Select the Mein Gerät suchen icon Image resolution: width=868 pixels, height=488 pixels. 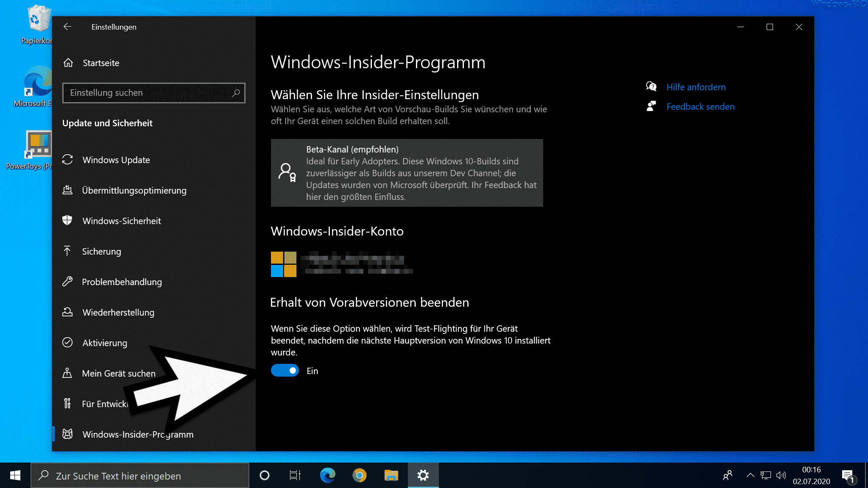click(x=67, y=373)
